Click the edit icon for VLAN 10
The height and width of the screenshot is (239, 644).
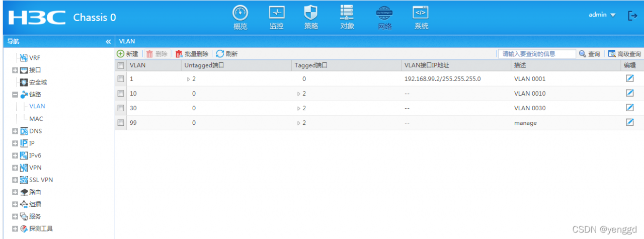(629, 93)
